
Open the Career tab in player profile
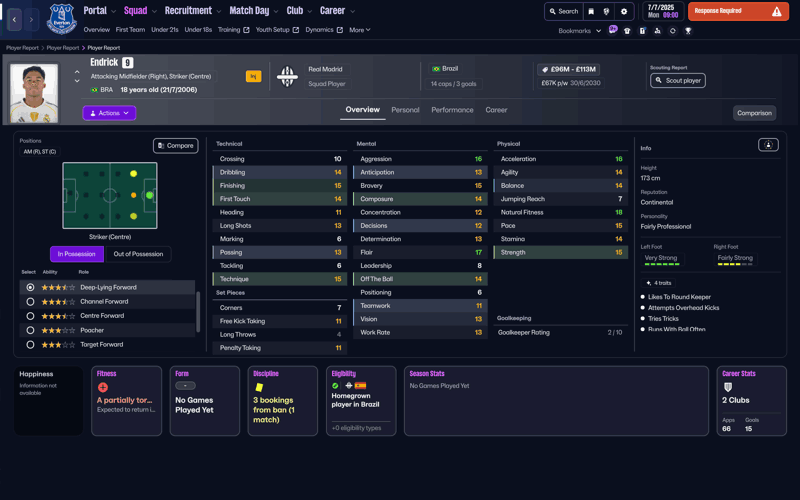coord(496,110)
